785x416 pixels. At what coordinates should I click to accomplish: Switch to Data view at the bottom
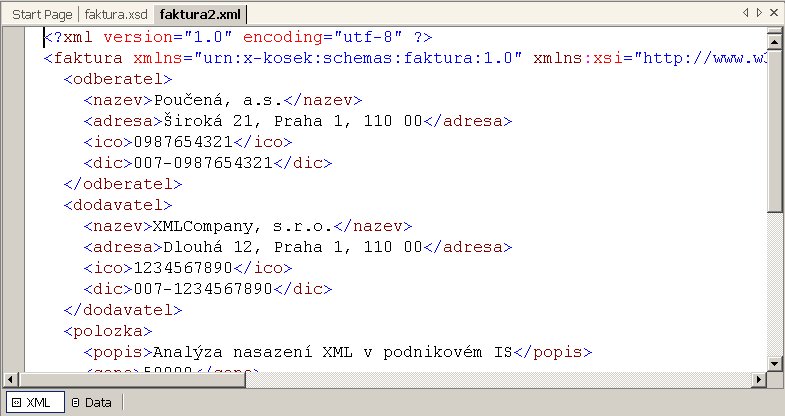[92, 402]
